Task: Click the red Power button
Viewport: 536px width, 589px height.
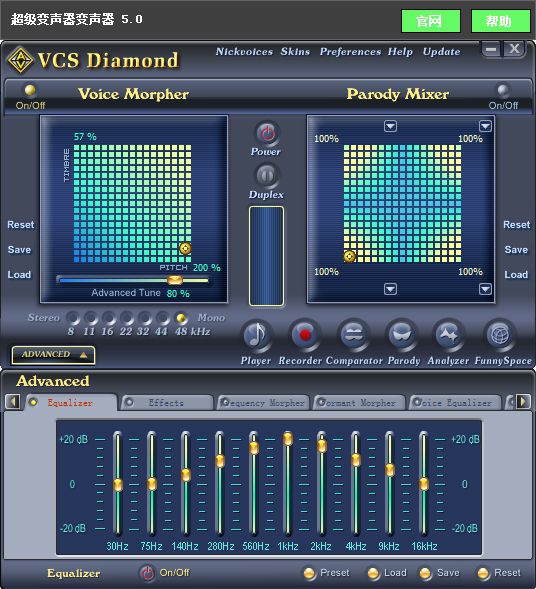Action: [267, 133]
